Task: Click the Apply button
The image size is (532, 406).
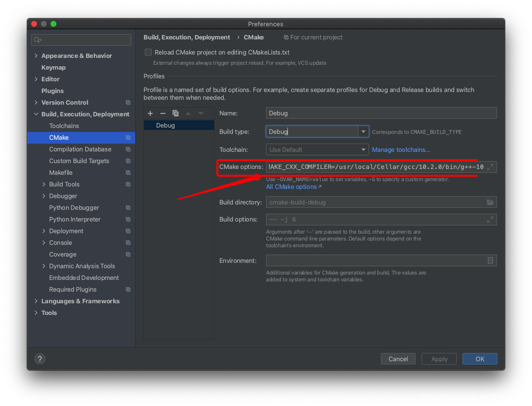Action: (x=439, y=359)
